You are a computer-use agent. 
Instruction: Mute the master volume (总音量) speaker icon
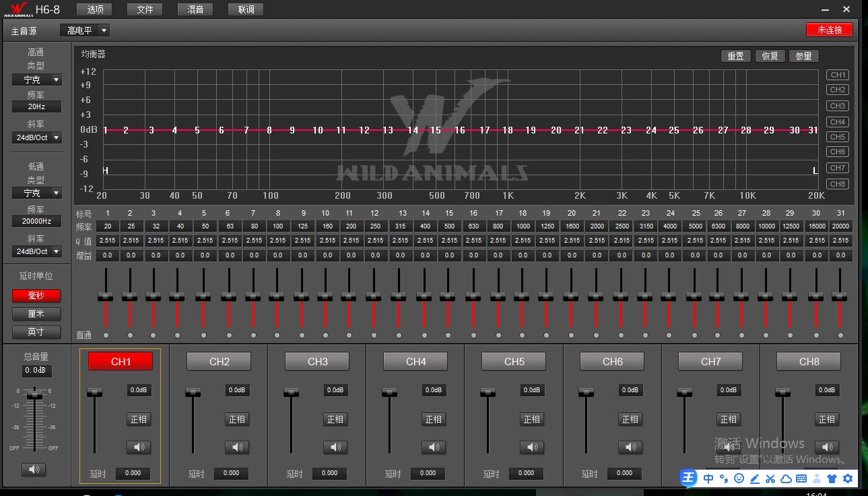[x=34, y=470]
